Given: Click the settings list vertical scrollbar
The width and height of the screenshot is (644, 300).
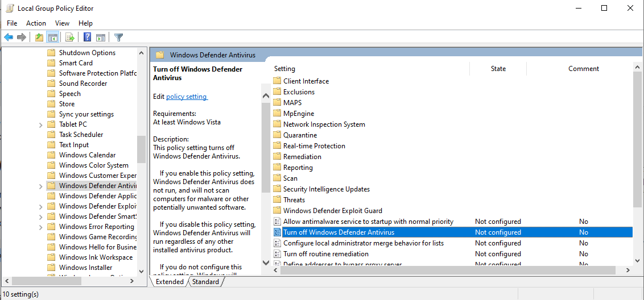Looking at the screenshot, I should click(x=637, y=136).
